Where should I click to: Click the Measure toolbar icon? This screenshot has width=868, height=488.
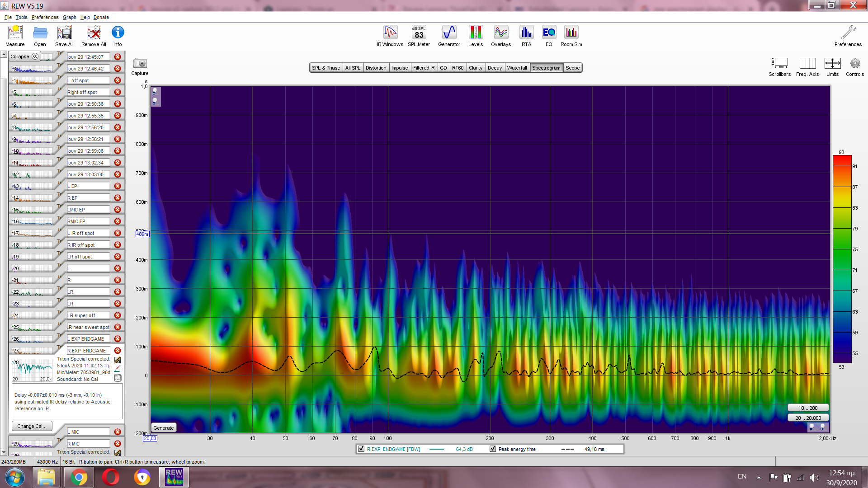coord(15,36)
